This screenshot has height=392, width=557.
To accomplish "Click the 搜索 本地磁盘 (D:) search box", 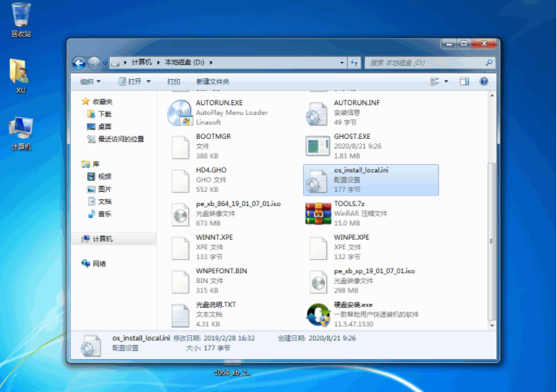I will (x=426, y=63).
